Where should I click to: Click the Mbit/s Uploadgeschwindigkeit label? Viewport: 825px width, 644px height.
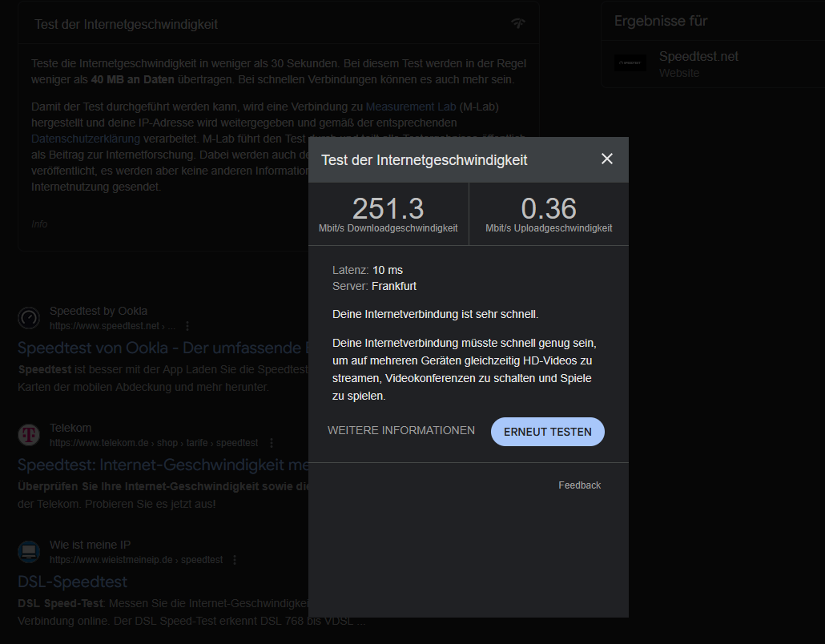click(x=549, y=228)
